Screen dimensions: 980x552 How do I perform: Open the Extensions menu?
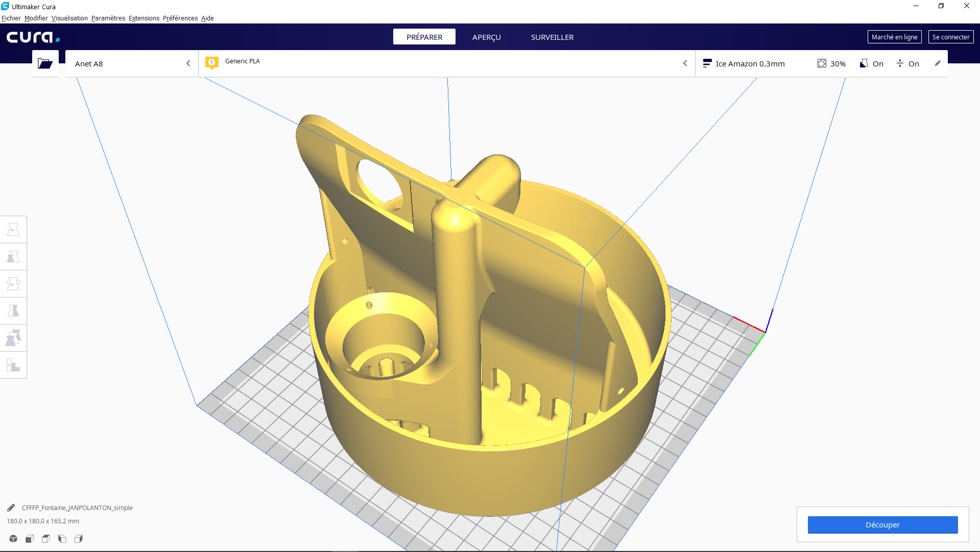tap(144, 18)
